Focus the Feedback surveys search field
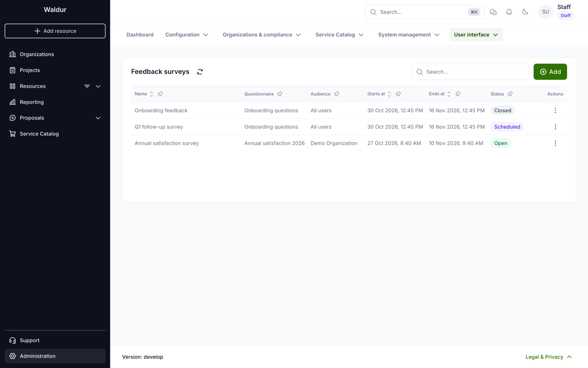Image resolution: width=588 pixels, height=368 pixels. pos(470,72)
